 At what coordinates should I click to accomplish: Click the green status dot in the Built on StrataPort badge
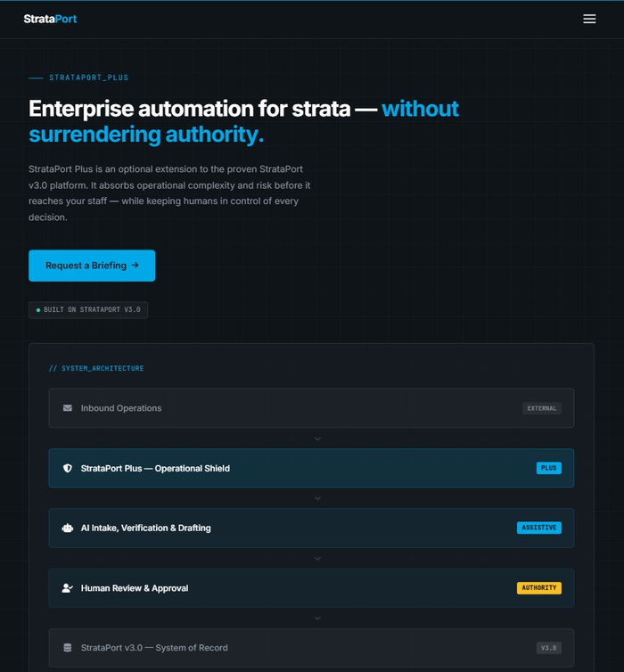38,310
